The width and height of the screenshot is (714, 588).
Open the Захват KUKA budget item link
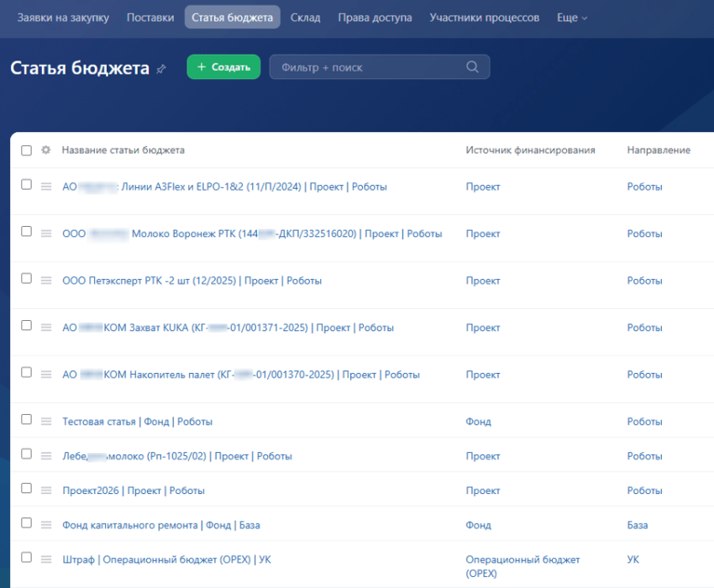228,328
